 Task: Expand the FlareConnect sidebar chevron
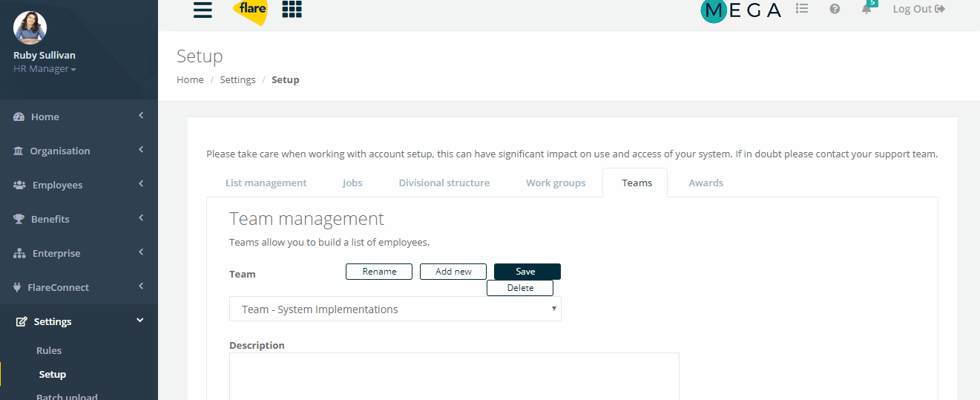[x=141, y=286]
